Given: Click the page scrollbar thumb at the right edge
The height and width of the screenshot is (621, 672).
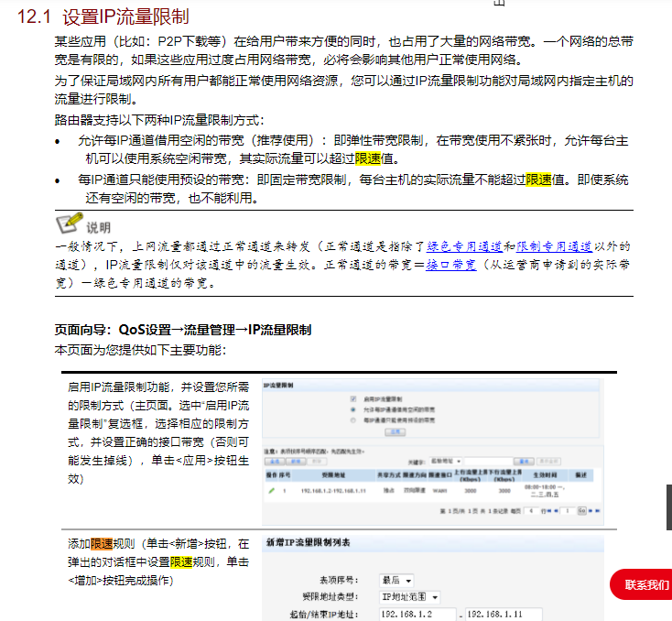Looking at the screenshot, I should coord(669,507).
